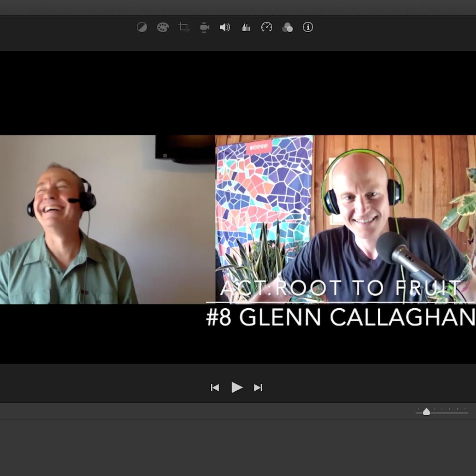Expand the crop style options
This screenshot has height=476, width=476.
183,28
